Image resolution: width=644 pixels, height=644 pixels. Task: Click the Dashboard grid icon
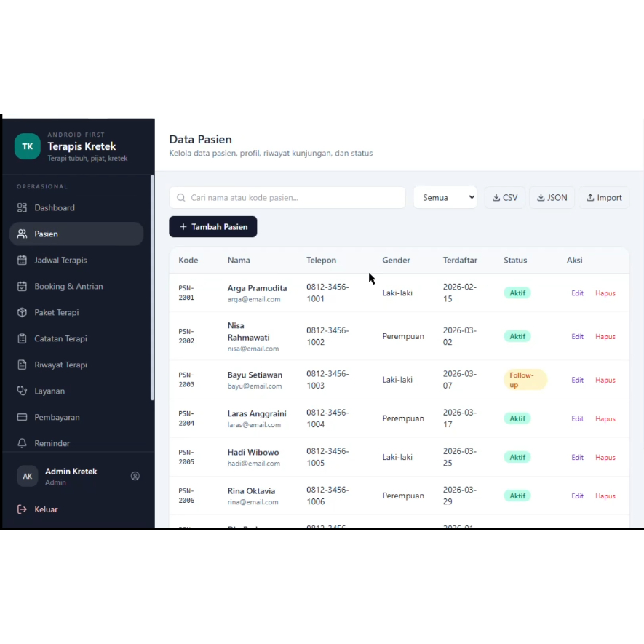click(x=22, y=208)
